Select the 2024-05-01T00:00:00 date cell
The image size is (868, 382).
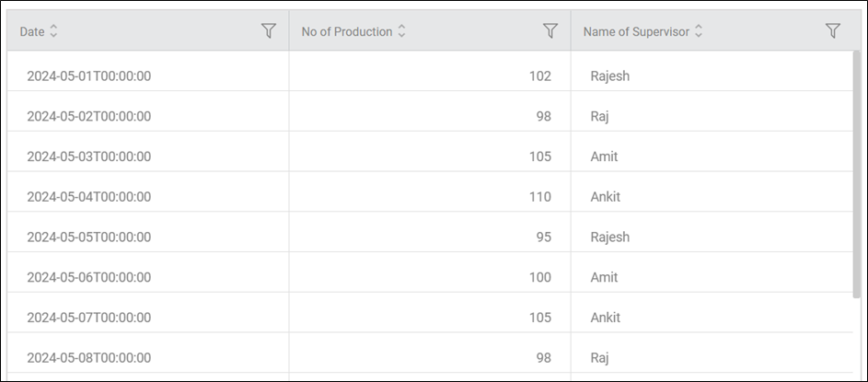pyautogui.click(x=148, y=75)
